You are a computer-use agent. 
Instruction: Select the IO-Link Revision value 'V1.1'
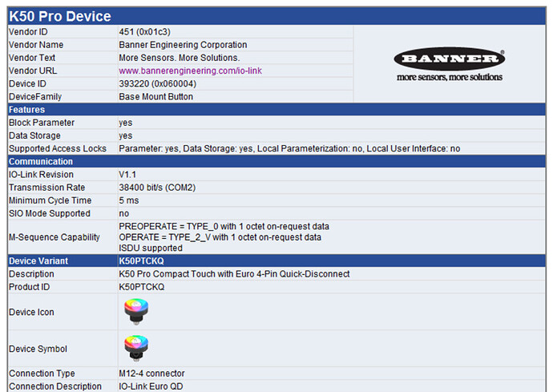[127, 174]
